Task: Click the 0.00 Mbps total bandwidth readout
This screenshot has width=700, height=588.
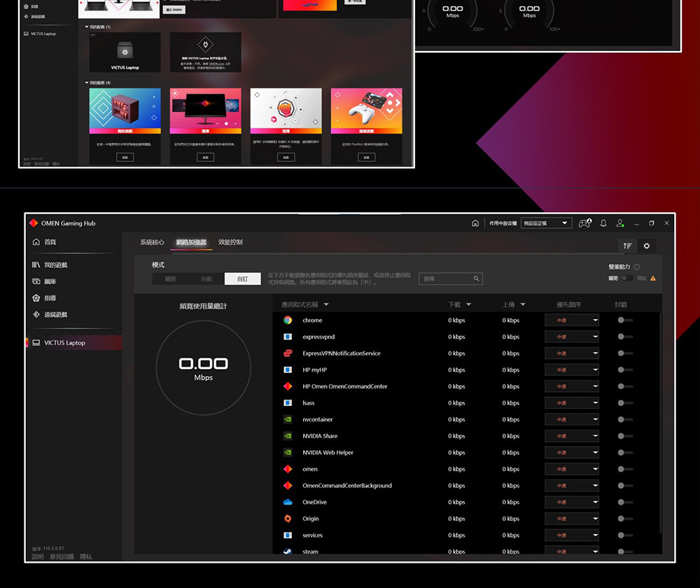Action: pyautogui.click(x=203, y=368)
